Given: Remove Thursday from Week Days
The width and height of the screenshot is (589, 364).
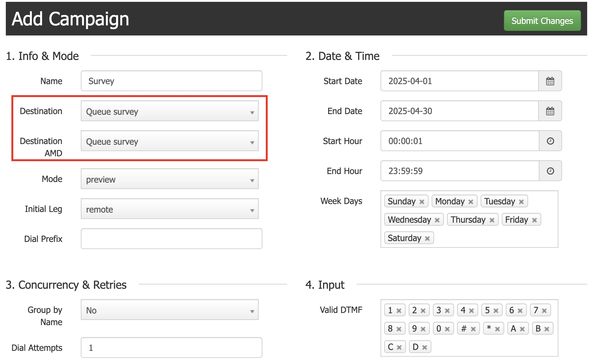Looking at the screenshot, I should click(x=492, y=219).
